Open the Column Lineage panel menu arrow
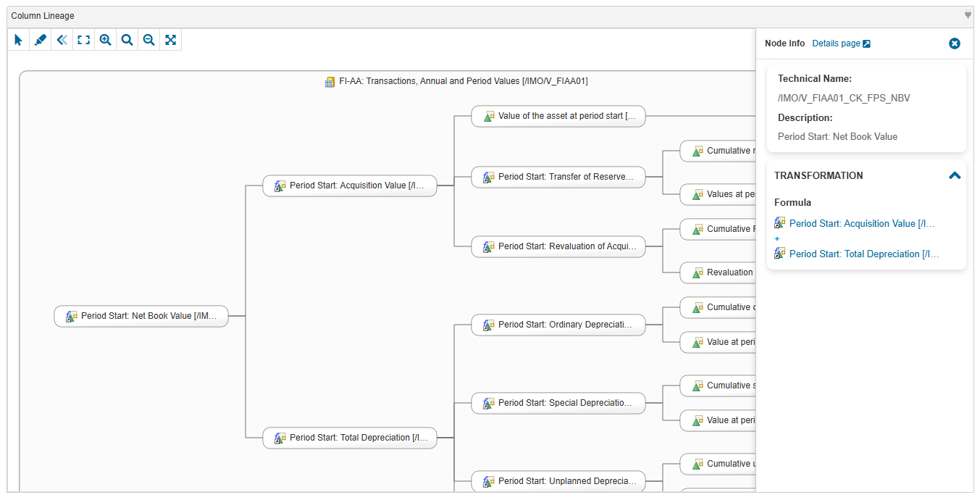 [968, 15]
